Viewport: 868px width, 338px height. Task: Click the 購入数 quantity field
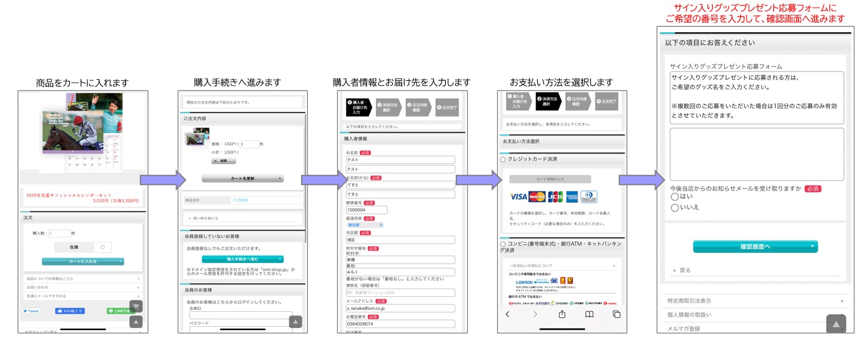(x=59, y=234)
